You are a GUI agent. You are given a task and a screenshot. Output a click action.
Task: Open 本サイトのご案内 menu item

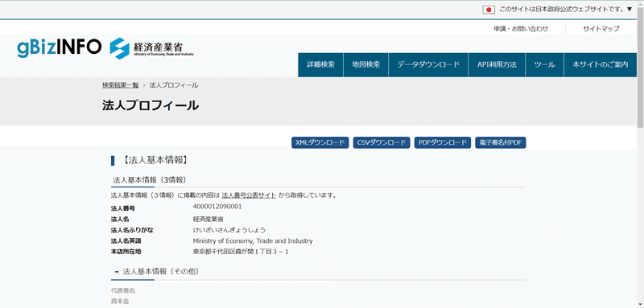pyautogui.click(x=600, y=65)
